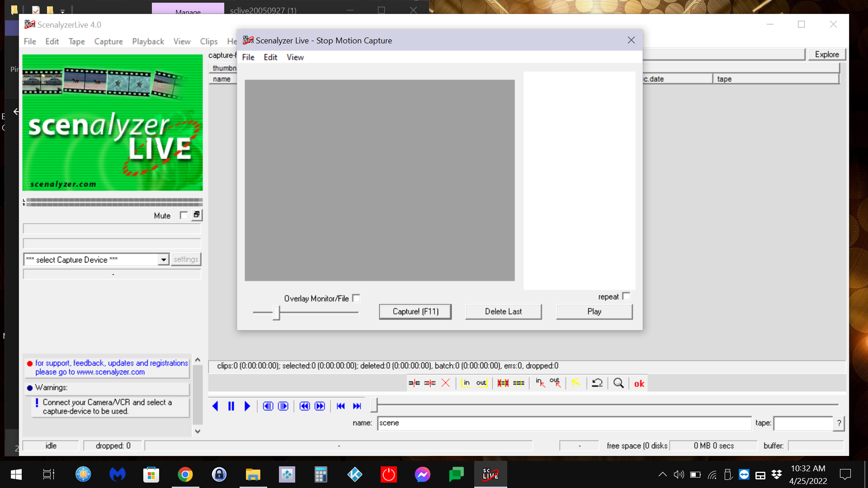Set the yellow 'out' mark point
This screenshot has height=488, width=868.
(481, 383)
